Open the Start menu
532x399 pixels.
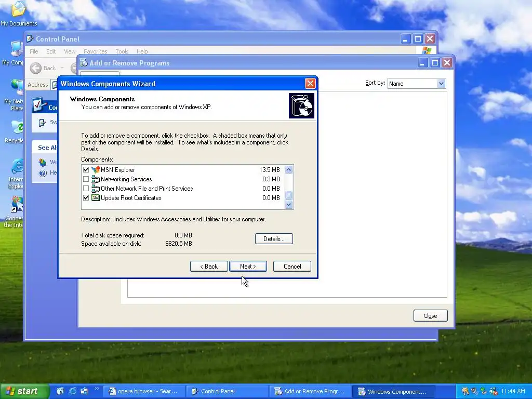point(24,391)
